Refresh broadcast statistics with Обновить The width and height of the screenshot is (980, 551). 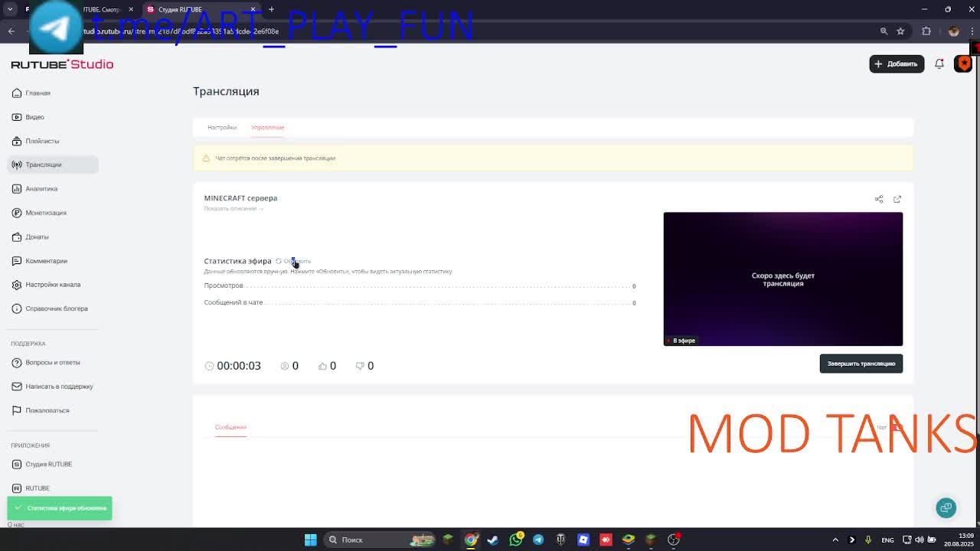pos(293,261)
